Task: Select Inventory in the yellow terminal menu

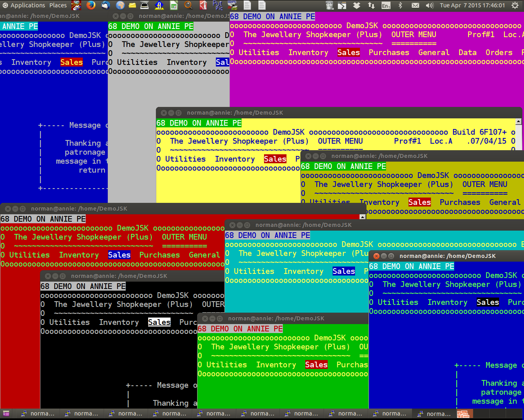Action: [235, 159]
